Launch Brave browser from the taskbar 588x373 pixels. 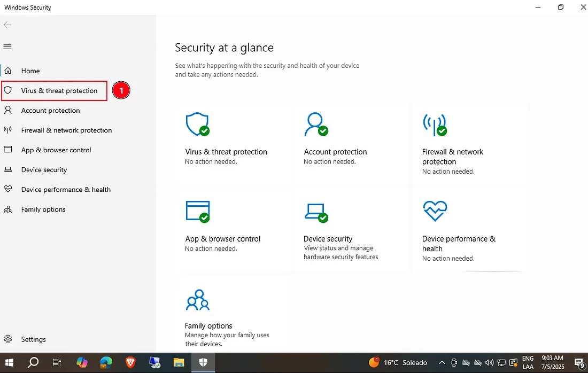(130, 362)
